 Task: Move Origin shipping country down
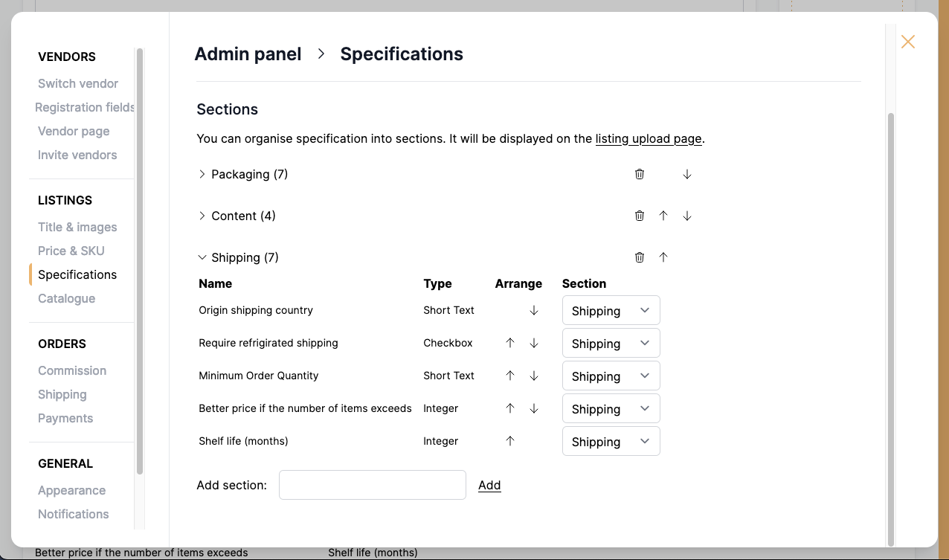point(533,310)
